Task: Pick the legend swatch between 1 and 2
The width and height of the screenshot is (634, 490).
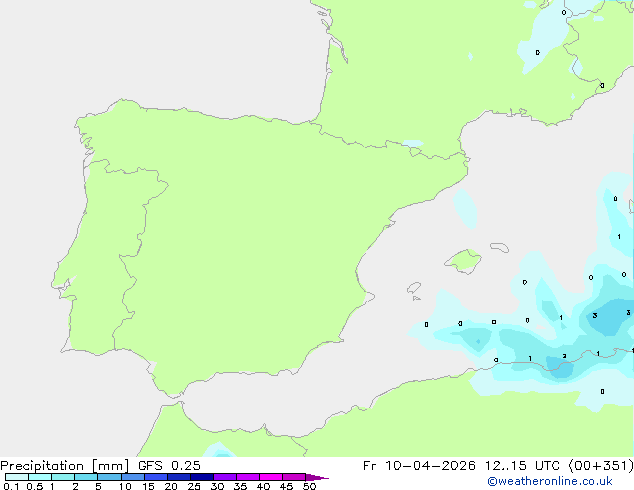Action: pos(63,477)
